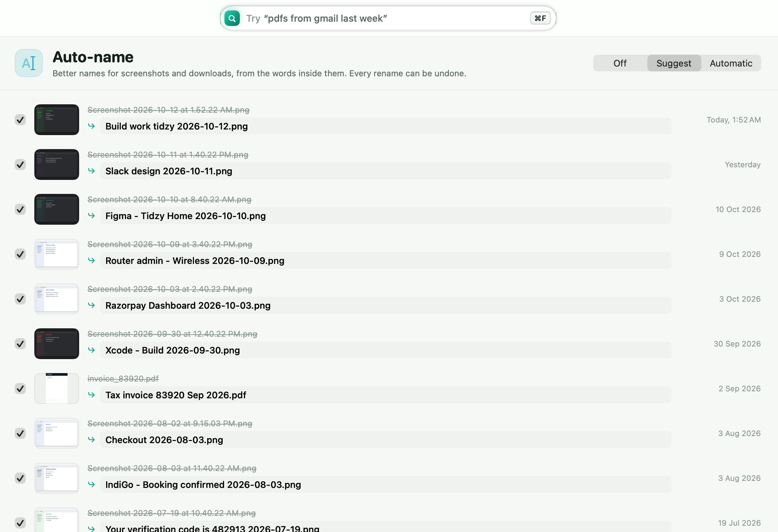
Task: Edit suggested name 'Razorpay Dashboard 2026-10-03.png'
Action: [385, 305]
